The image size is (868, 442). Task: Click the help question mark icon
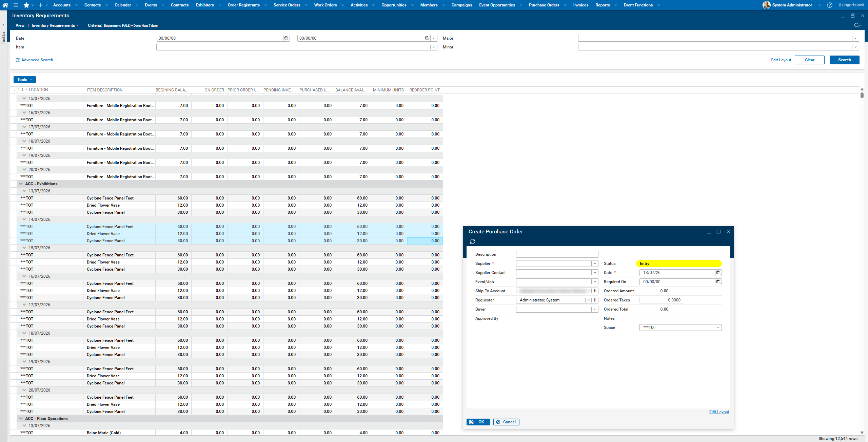pos(830,5)
